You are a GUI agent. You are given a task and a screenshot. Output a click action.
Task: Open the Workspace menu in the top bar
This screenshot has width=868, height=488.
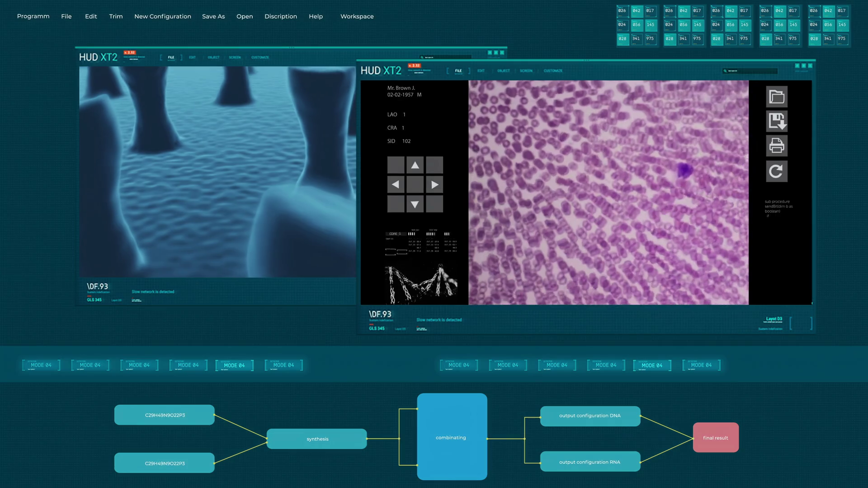(357, 16)
